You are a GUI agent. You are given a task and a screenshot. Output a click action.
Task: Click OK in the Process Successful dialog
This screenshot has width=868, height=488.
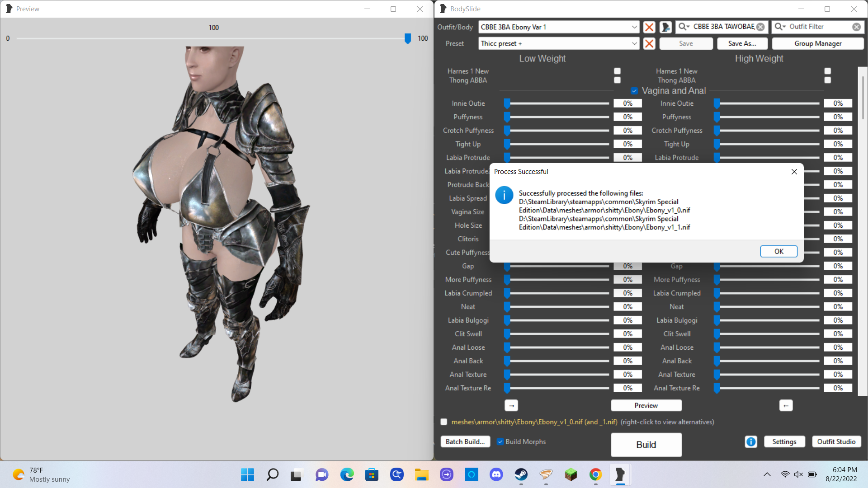click(778, 252)
